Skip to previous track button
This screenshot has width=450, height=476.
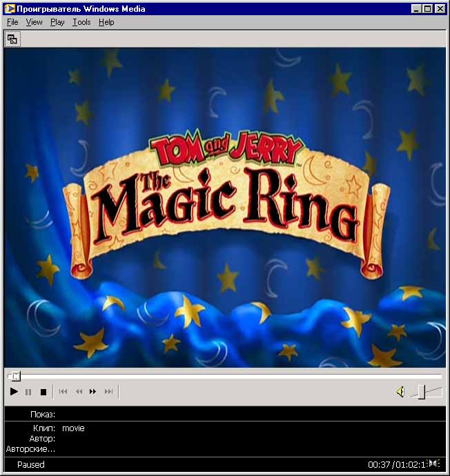[63, 392]
